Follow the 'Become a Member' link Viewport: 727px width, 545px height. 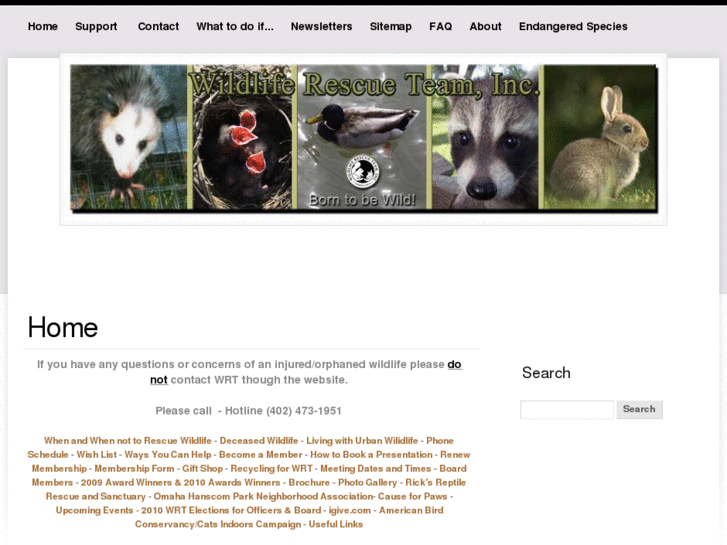pos(261,455)
